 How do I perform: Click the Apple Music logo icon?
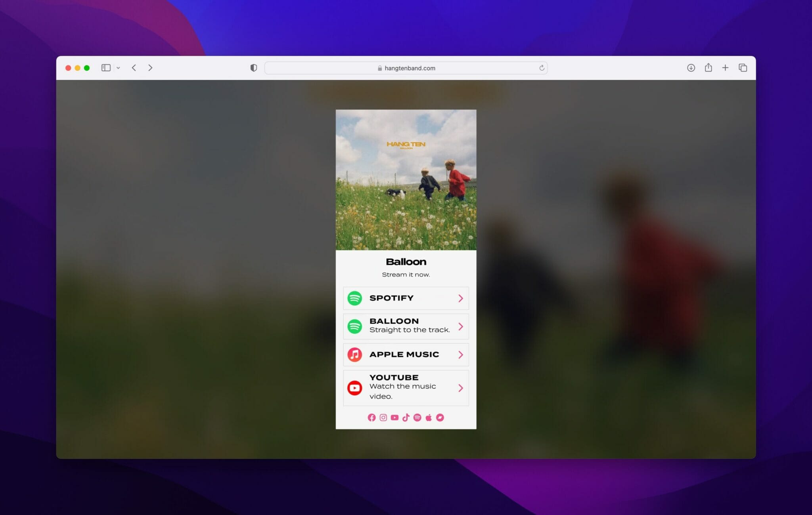[355, 355]
